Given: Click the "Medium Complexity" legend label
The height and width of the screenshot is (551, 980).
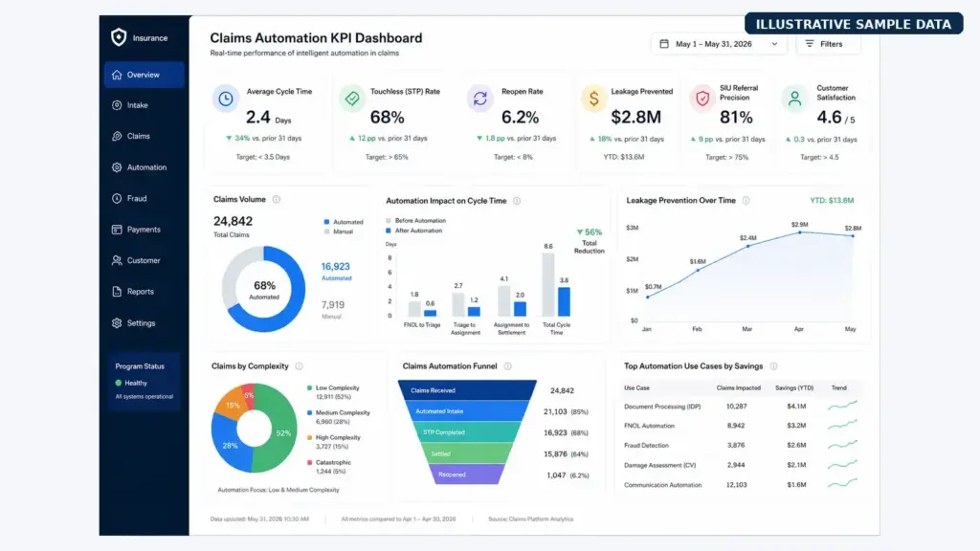Looking at the screenshot, I should tap(343, 413).
